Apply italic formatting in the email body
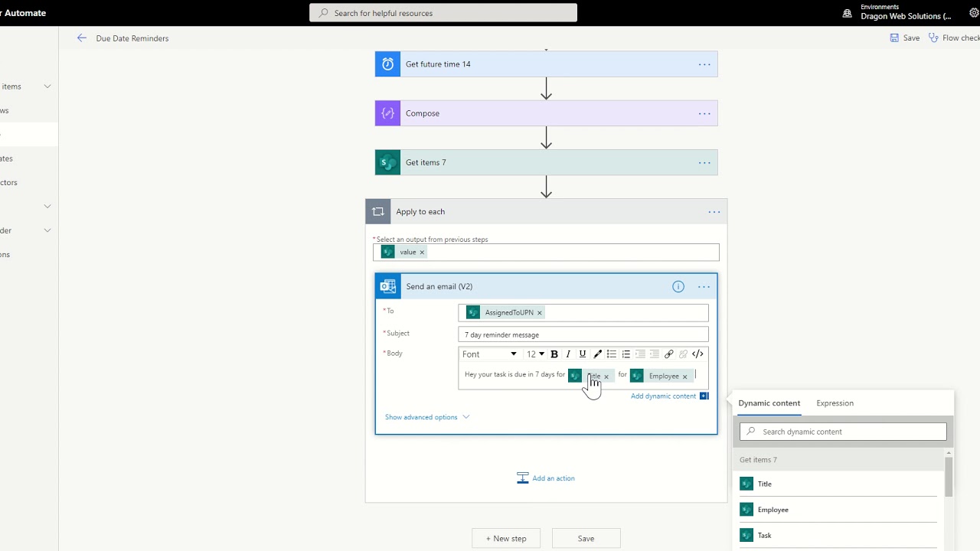This screenshot has height=551, width=980. point(568,354)
